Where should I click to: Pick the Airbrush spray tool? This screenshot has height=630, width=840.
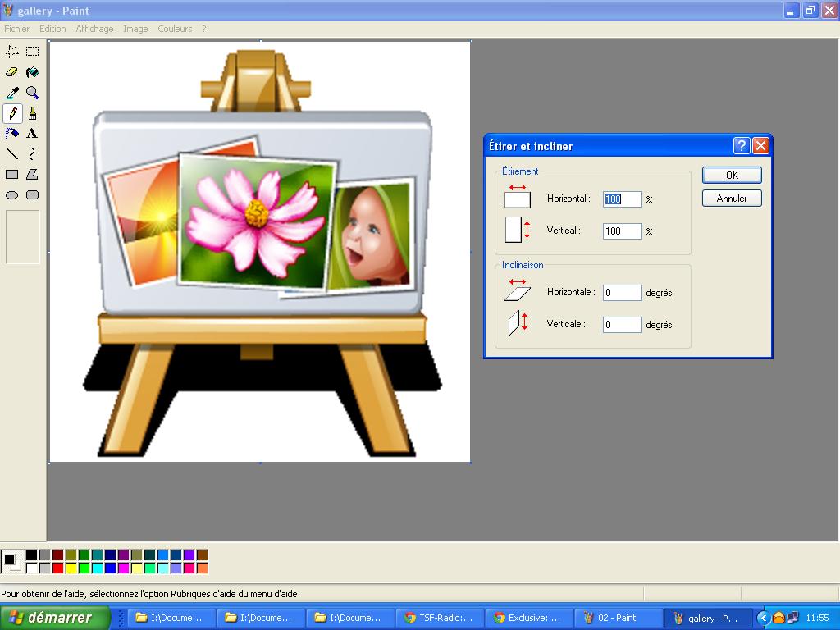[x=12, y=134]
